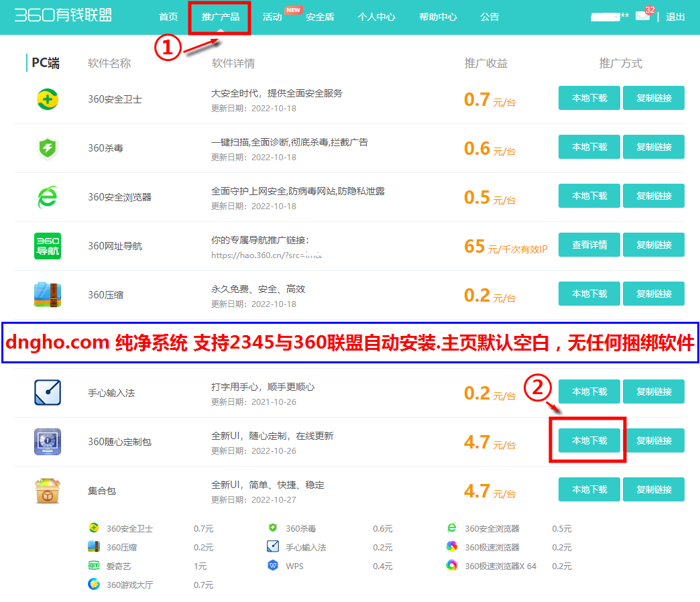The width and height of the screenshot is (700, 602).
Task: Click 复制链接 for 360网址导航
Action: point(654,245)
